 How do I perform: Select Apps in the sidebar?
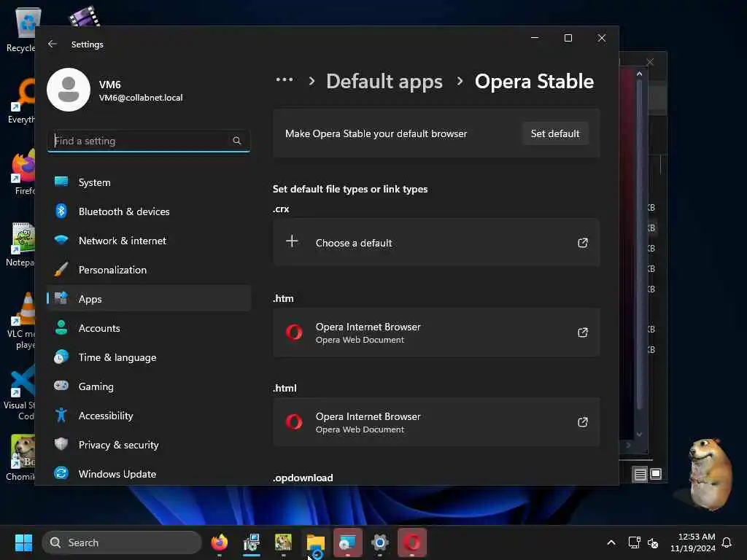[149, 299]
